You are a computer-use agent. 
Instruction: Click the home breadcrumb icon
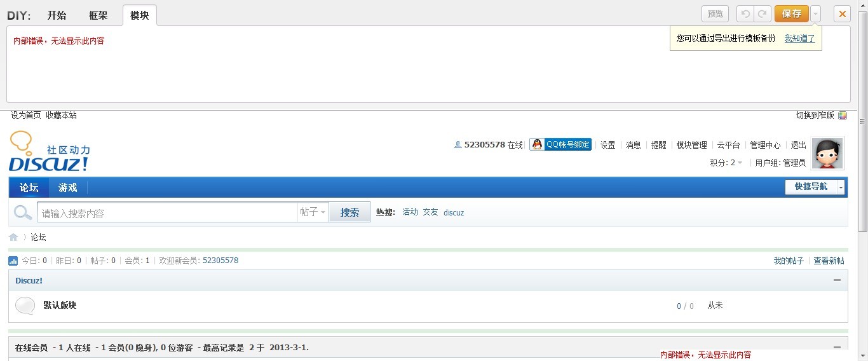(13, 237)
